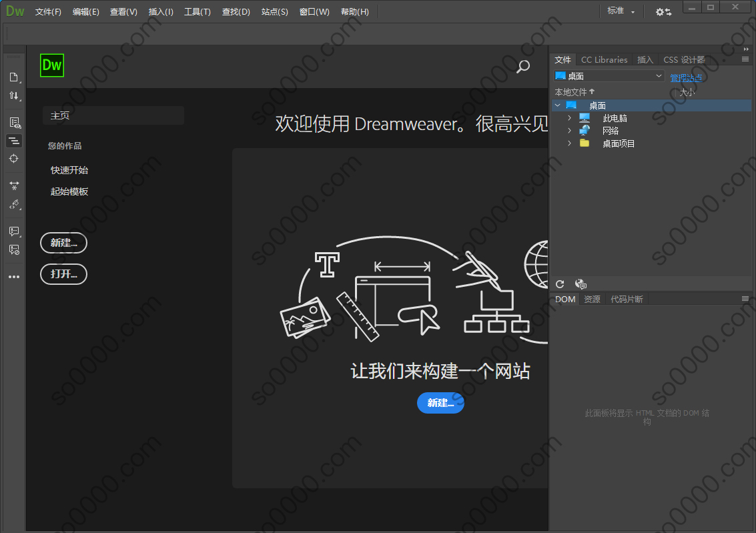The image size is (756, 533).
Task: Select 起始模板 in the start sidebar
Action: pyautogui.click(x=69, y=191)
